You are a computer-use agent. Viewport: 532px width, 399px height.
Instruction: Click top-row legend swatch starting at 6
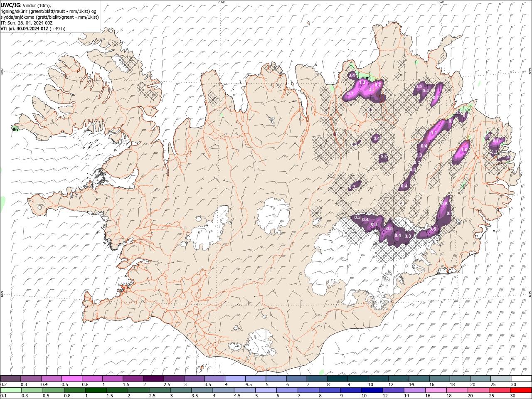[x=296, y=379]
